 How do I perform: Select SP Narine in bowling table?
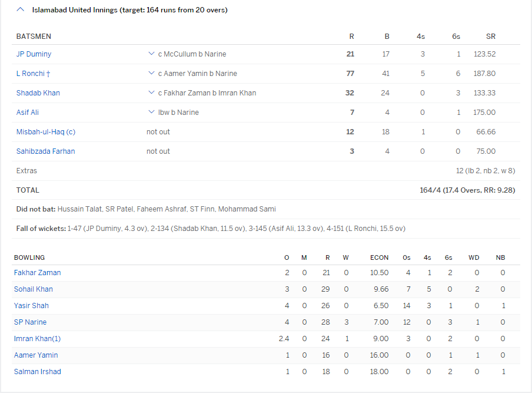(x=30, y=322)
